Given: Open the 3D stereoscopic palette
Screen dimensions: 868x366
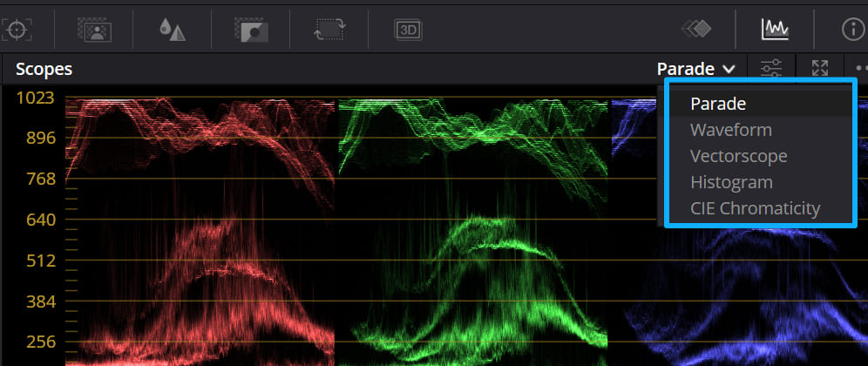Looking at the screenshot, I should click(408, 30).
